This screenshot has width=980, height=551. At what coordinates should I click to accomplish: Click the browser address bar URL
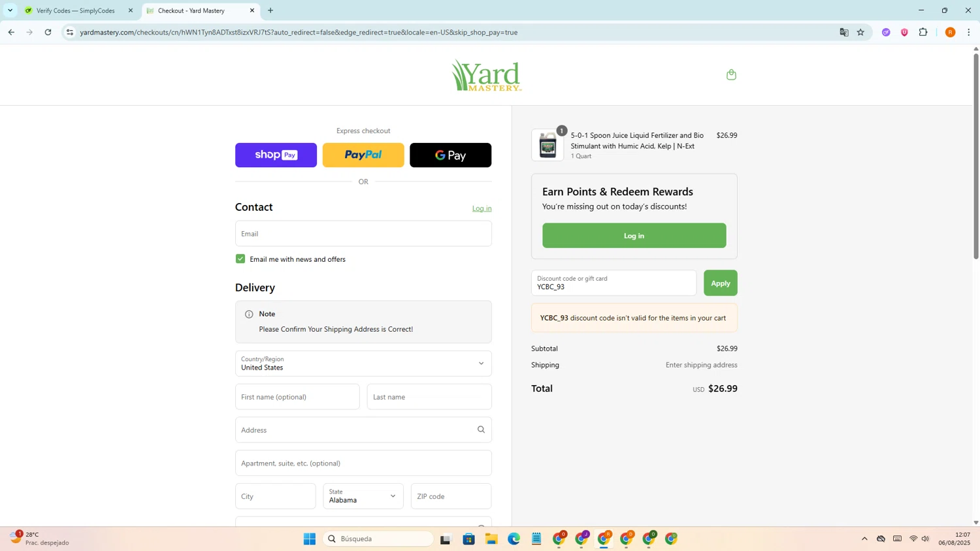[299, 32]
